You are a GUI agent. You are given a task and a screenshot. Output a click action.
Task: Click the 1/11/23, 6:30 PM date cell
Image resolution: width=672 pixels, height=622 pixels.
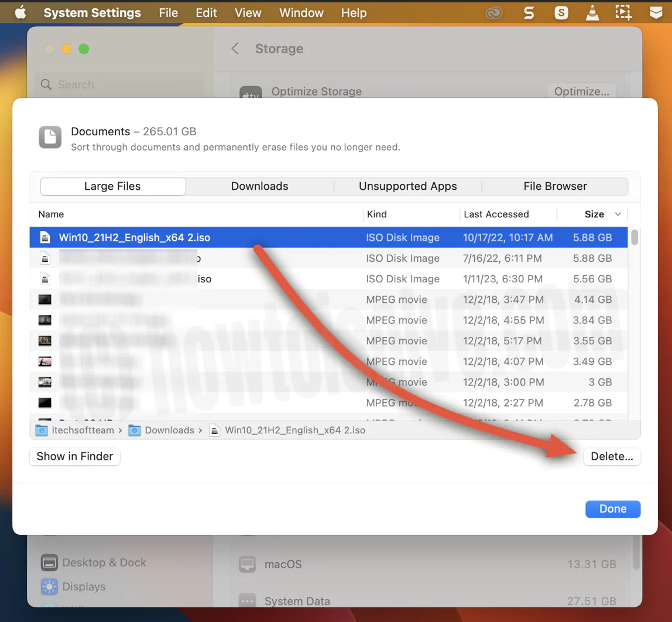[x=503, y=279]
